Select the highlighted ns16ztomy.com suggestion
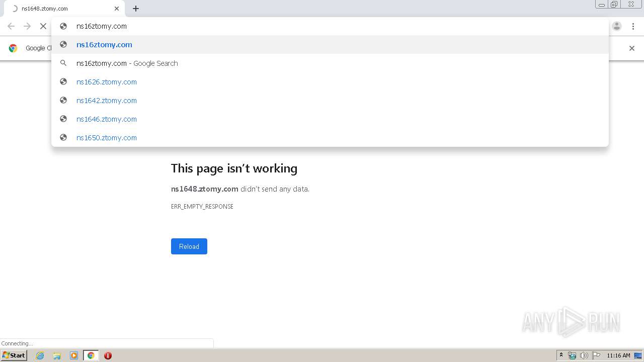644x362 pixels. pyautogui.click(x=330, y=45)
